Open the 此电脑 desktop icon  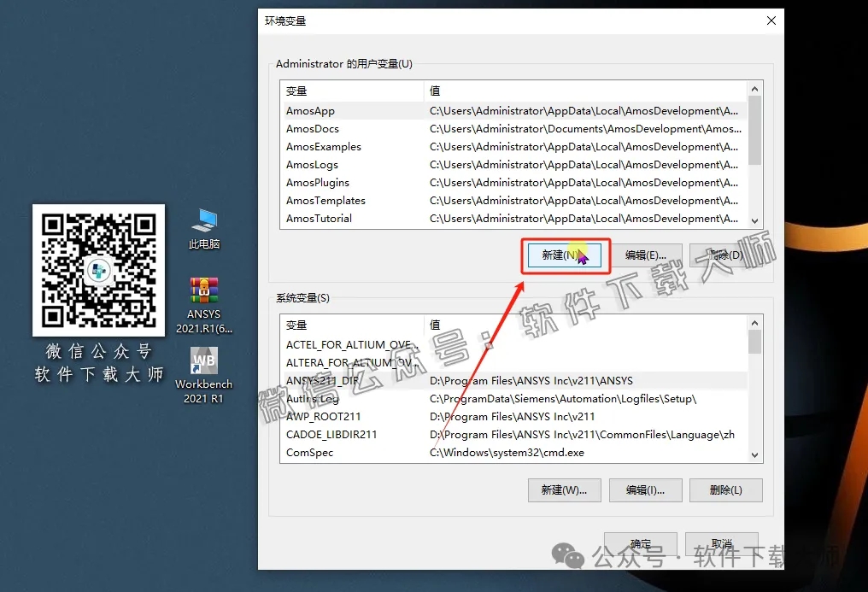tap(204, 224)
